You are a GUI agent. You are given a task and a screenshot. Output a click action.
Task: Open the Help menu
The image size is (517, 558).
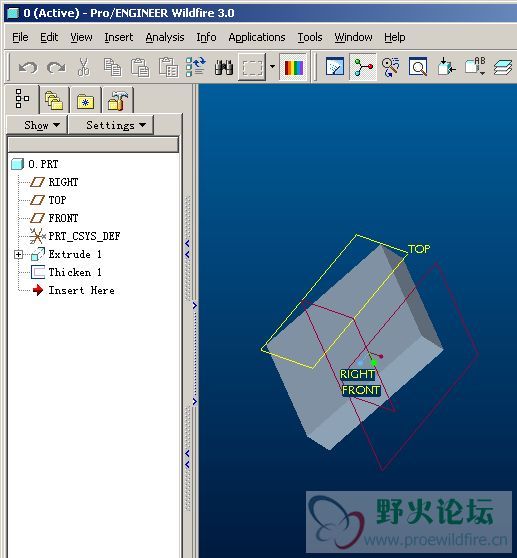395,37
